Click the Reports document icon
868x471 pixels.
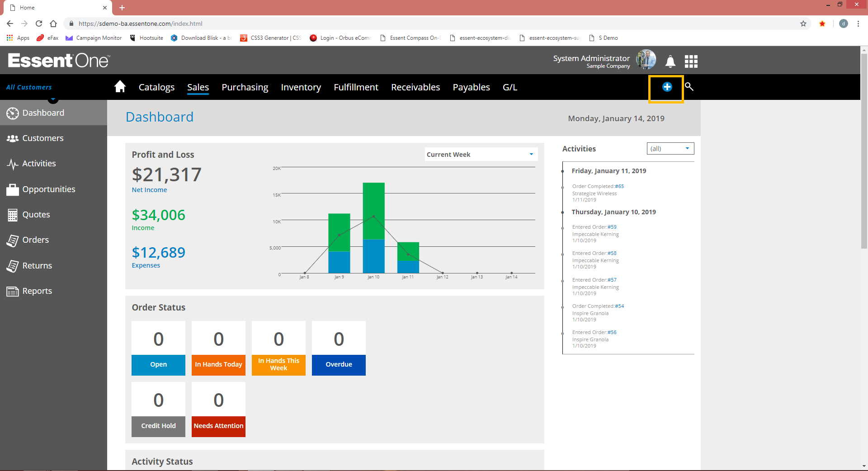(x=13, y=291)
